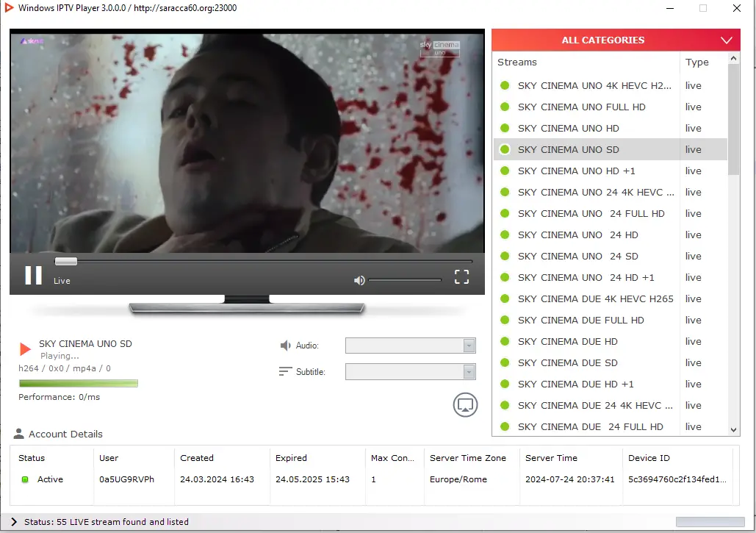Pause the live video playback
756x533 pixels.
coord(33,276)
